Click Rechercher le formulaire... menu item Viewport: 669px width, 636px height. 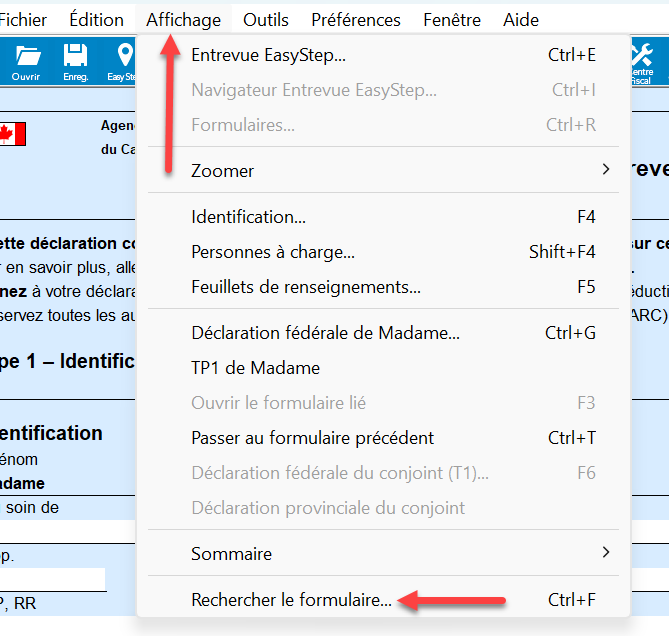click(291, 600)
